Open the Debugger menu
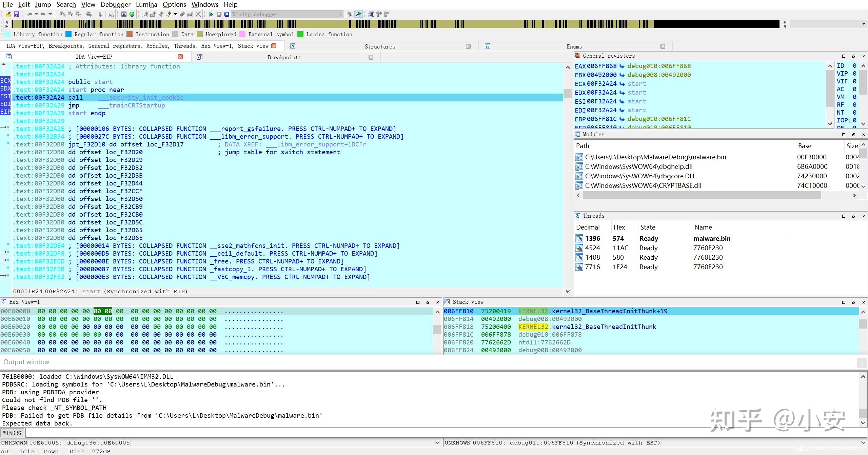The height and width of the screenshot is (455, 868). click(115, 4)
